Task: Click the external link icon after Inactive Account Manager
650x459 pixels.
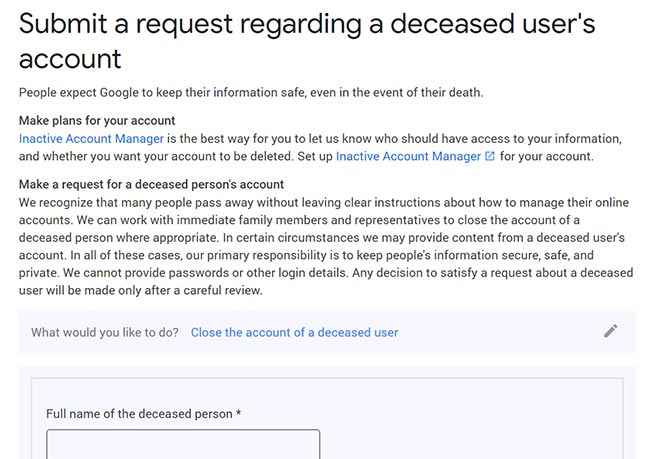Action: (490, 156)
